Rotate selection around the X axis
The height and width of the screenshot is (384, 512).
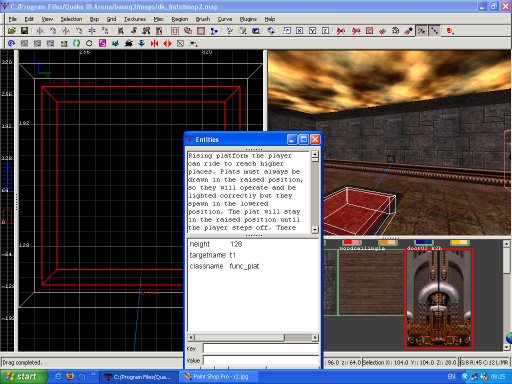click(x=53, y=31)
